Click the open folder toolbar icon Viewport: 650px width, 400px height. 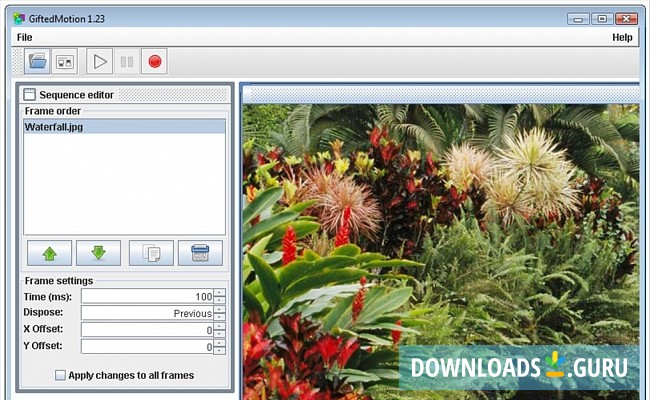pos(37,61)
